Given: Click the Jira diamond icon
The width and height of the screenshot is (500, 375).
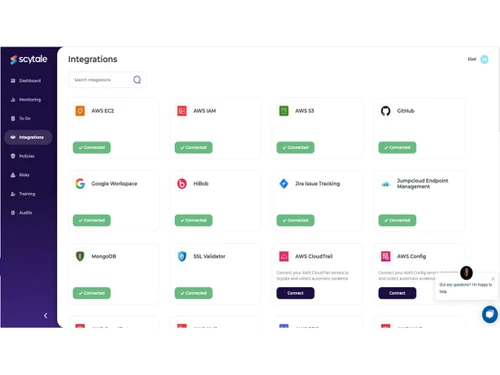Looking at the screenshot, I should tap(284, 184).
